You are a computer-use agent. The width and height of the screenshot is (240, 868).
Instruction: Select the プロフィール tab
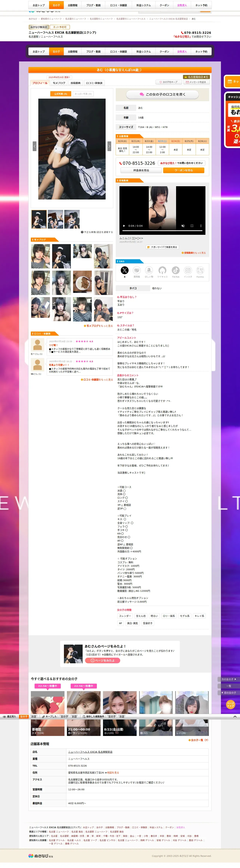(x=40, y=83)
